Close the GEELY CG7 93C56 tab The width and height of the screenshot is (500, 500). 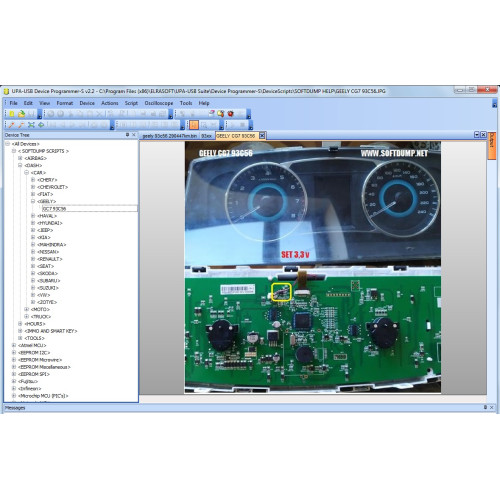click(x=262, y=136)
